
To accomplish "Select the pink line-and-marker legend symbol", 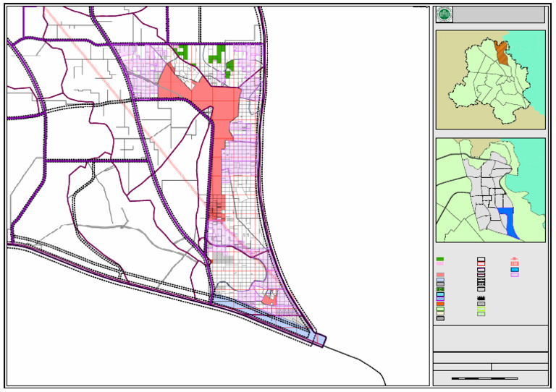I will pos(515,259).
